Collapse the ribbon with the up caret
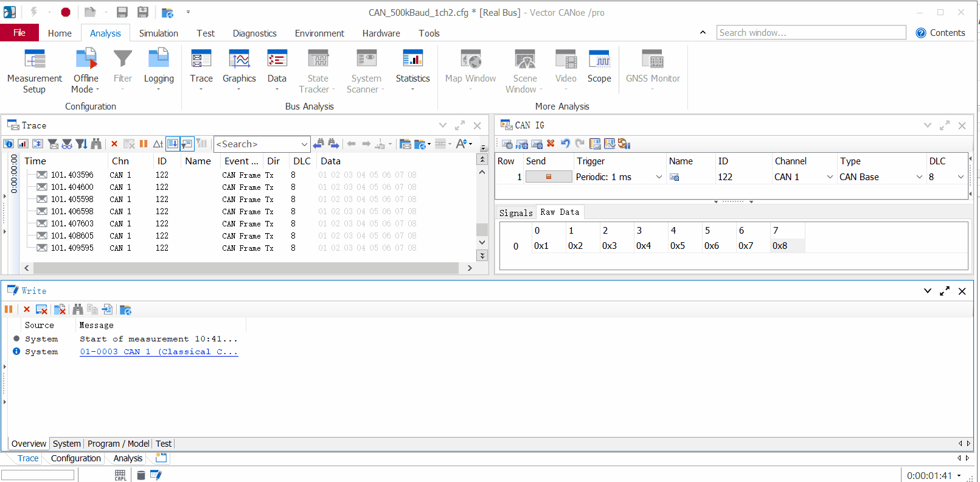 coord(703,33)
